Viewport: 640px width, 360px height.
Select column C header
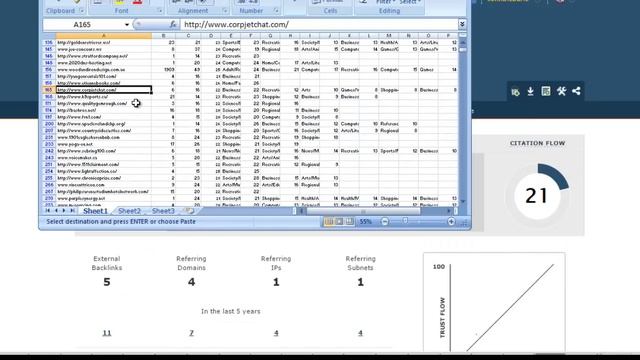188,36
